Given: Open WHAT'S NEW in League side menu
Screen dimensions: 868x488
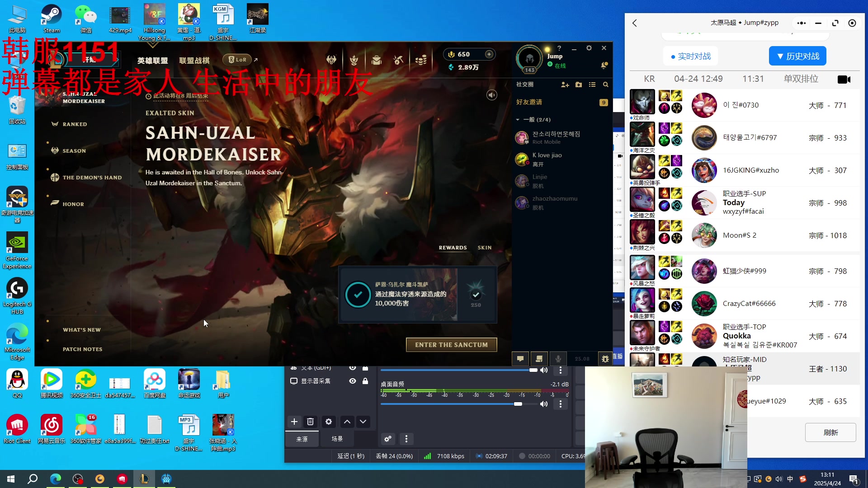Looking at the screenshot, I should (82, 330).
